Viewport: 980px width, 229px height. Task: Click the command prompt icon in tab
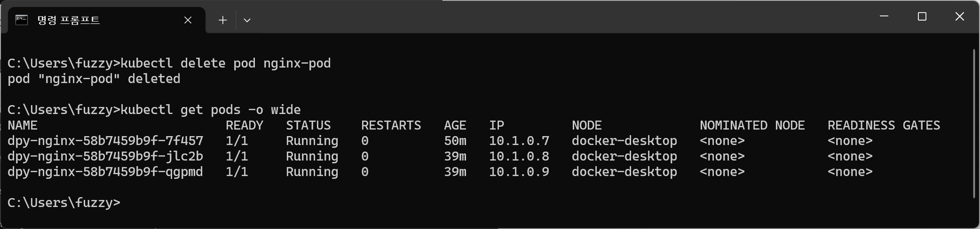pyautogui.click(x=22, y=20)
